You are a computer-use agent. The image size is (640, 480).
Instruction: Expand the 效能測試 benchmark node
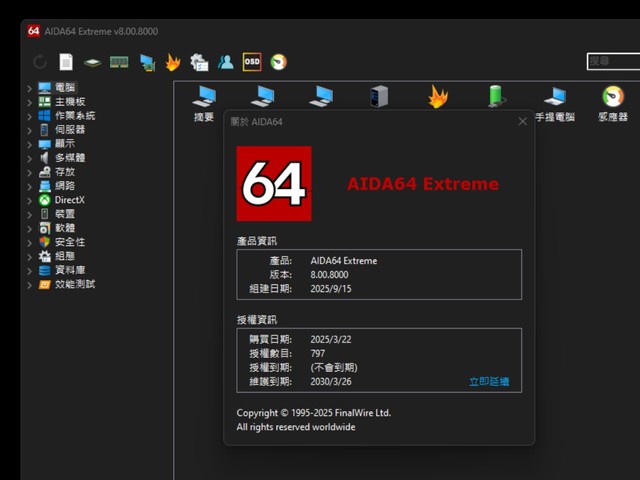point(29,285)
